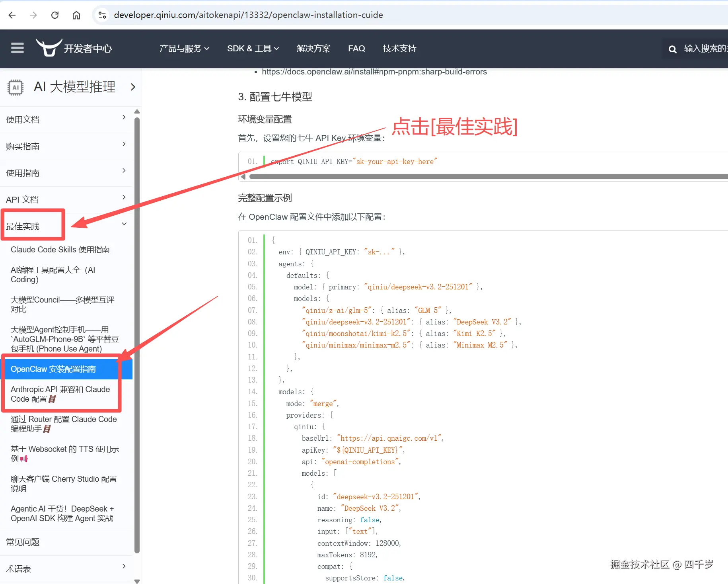
Task: Open the search magnifier icon
Action: [x=673, y=49]
